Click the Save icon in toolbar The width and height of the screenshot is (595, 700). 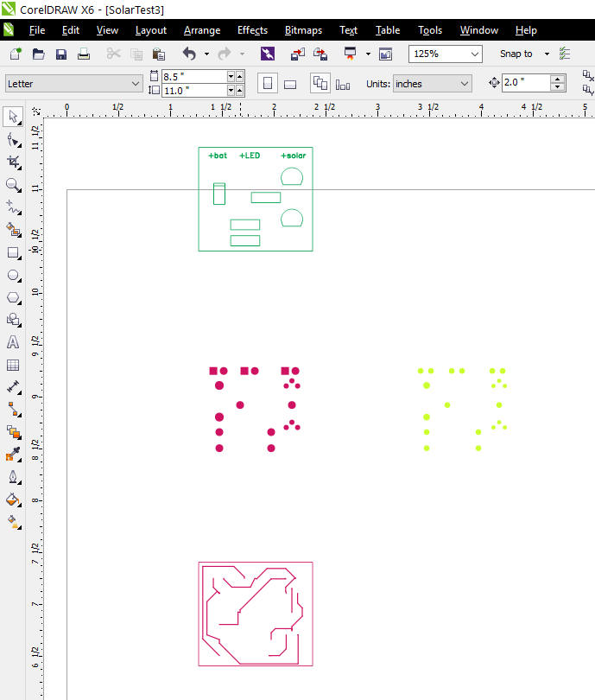point(61,54)
